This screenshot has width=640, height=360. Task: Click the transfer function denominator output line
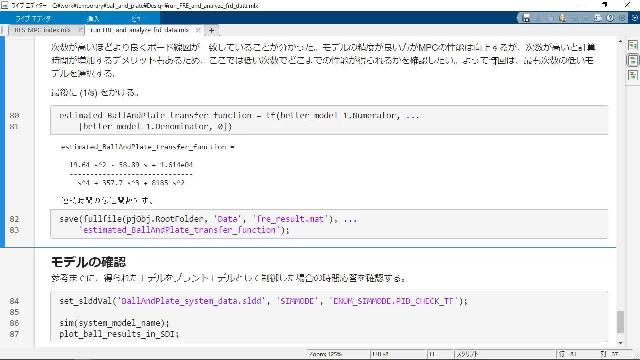[x=131, y=183]
